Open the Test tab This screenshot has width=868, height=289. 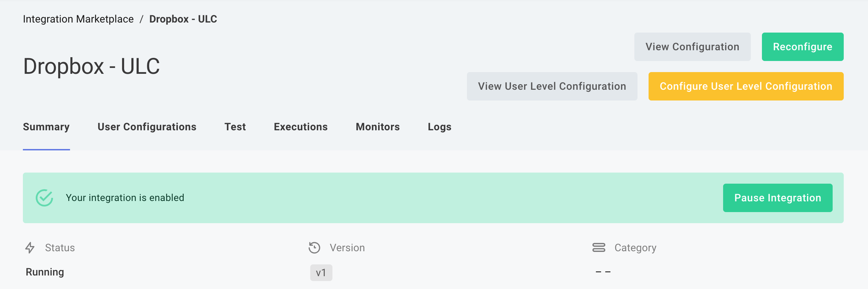[235, 127]
